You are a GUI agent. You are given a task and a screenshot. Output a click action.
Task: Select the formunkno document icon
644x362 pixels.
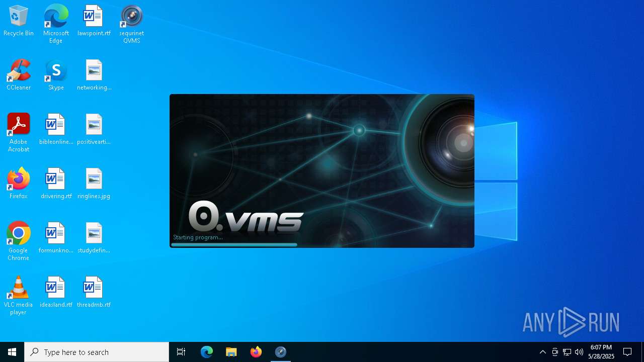pos(56,238)
